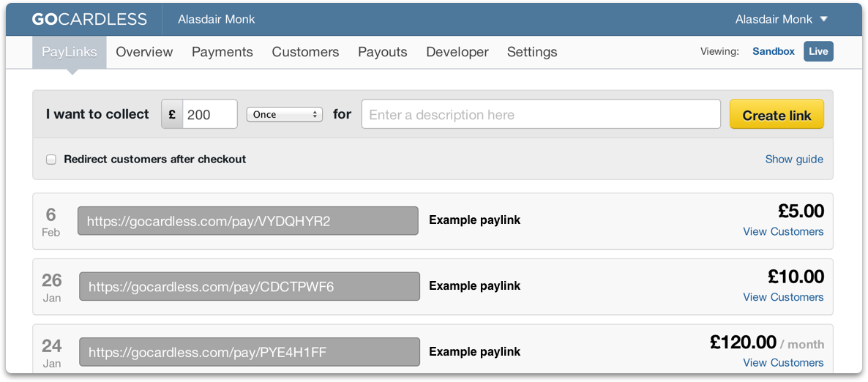Click the 24 Jan date
Screen dimensions: 868x382
51,353
